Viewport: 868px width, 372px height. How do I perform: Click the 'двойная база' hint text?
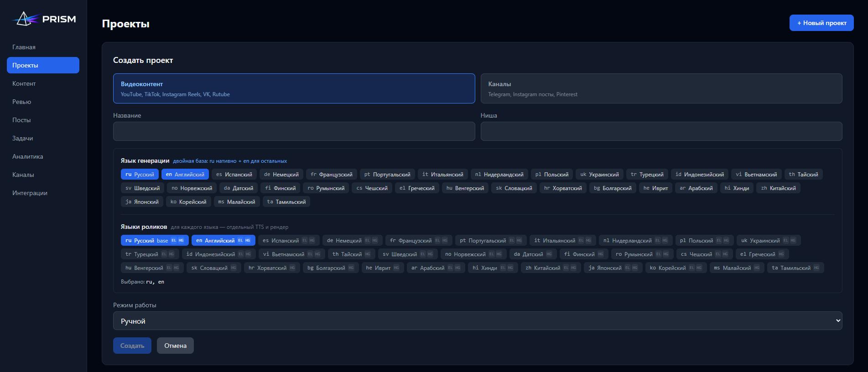[230, 161]
